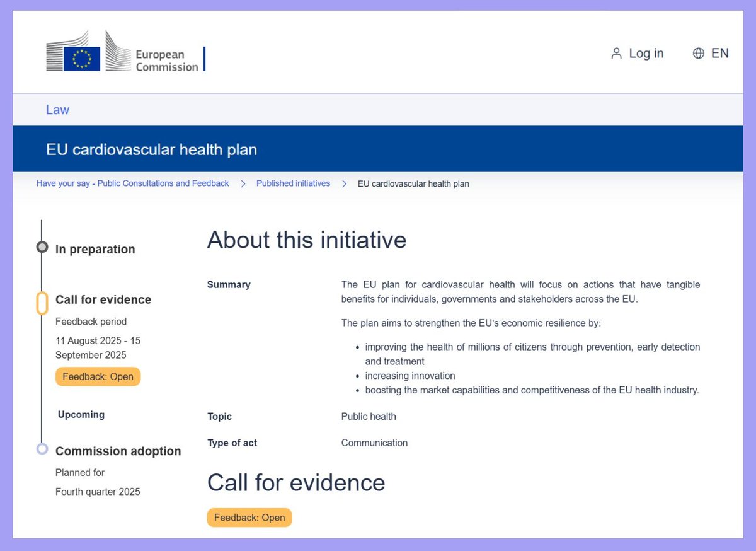756x551 pixels.
Task: Select the Commission adoption timeline step
Action: (118, 451)
